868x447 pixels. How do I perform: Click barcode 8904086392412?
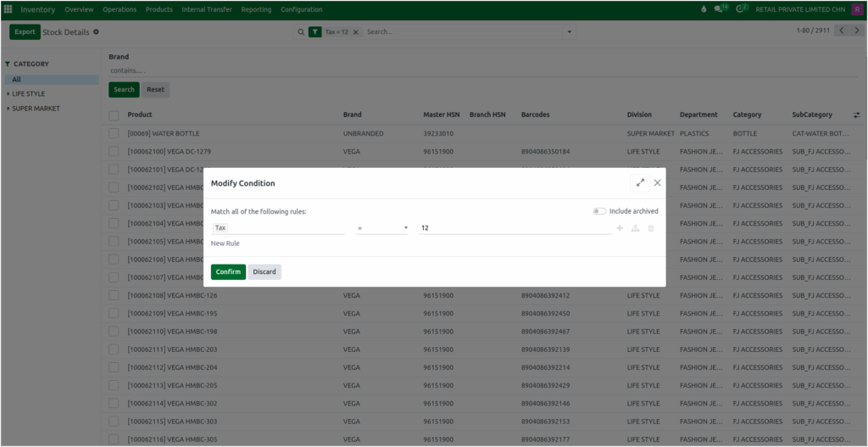(545, 295)
